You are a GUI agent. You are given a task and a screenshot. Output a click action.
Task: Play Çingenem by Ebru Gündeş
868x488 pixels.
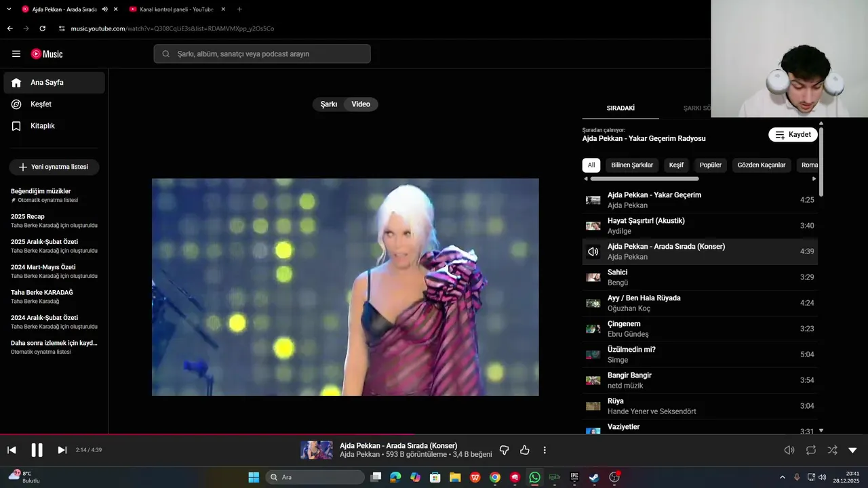coord(700,329)
